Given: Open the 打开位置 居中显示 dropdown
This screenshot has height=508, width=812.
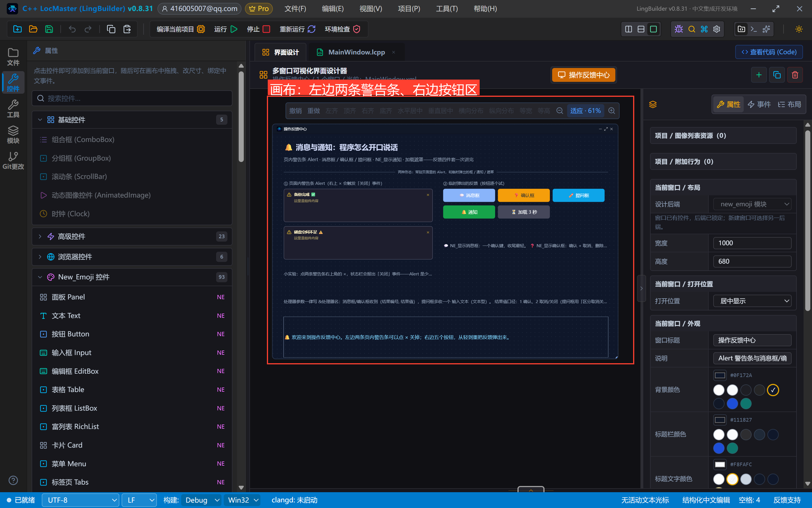Looking at the screenshot, I should click(752, 301).
